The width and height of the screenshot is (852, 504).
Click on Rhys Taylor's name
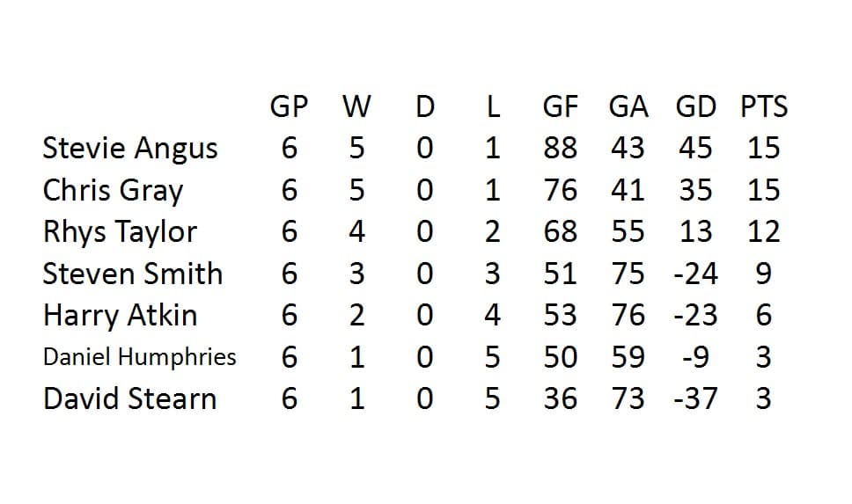[120, 232]
